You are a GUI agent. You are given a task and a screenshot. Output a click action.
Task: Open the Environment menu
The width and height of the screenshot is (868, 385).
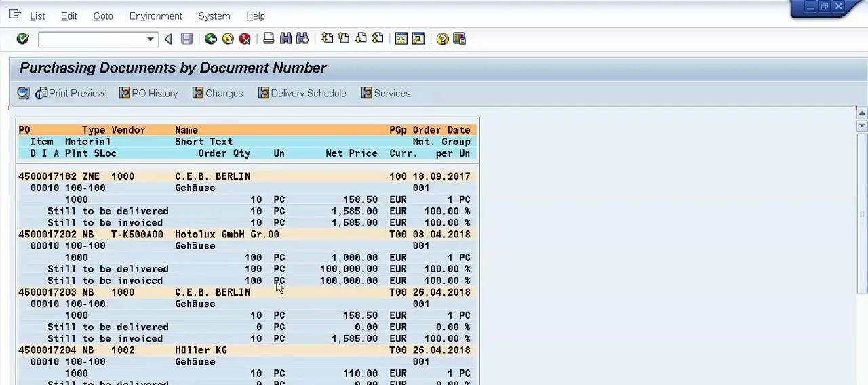click(155, 16)
